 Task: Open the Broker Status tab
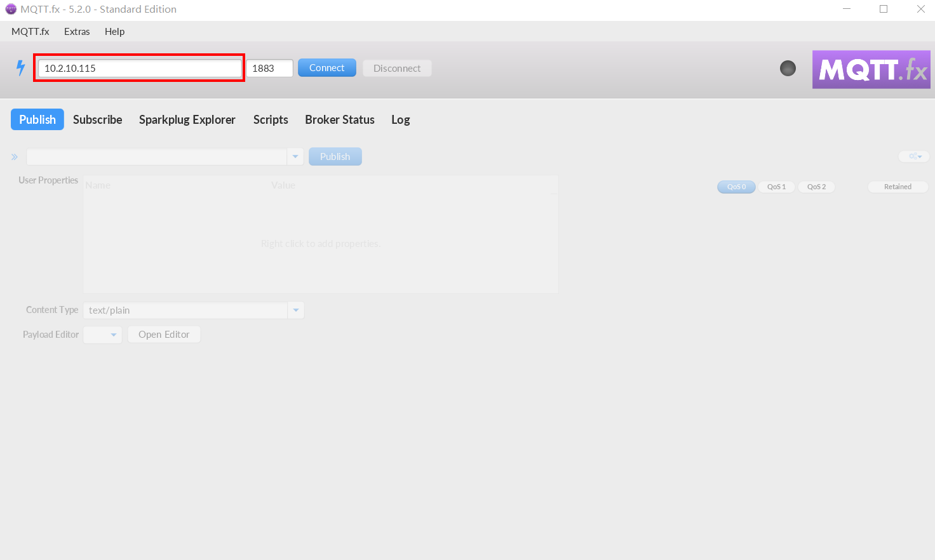339,119
